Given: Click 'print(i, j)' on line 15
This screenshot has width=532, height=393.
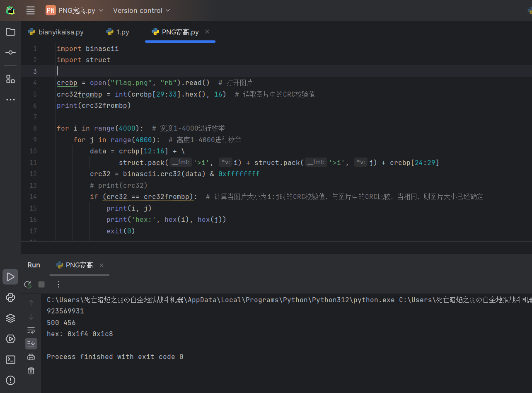Looking at the screenshot, I should (x=129, y=208).
